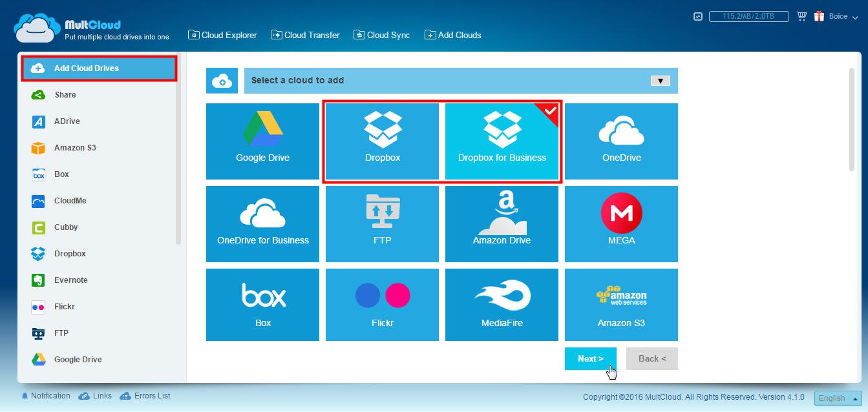Viewport: 868px width, 412px height.
Task: Click the main panel vertical scrollbar
Action: pos(852,119)
